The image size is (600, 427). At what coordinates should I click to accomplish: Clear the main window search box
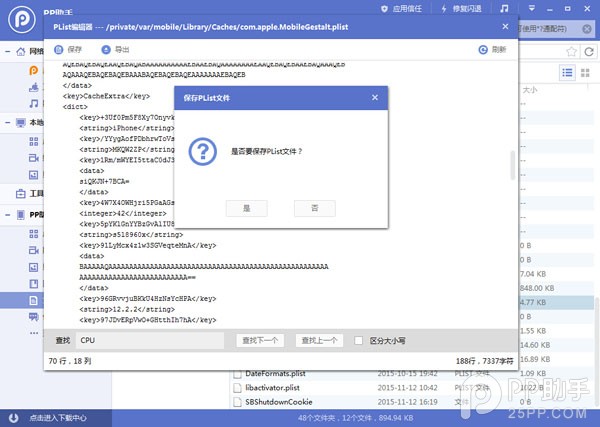tap(587, 29)
